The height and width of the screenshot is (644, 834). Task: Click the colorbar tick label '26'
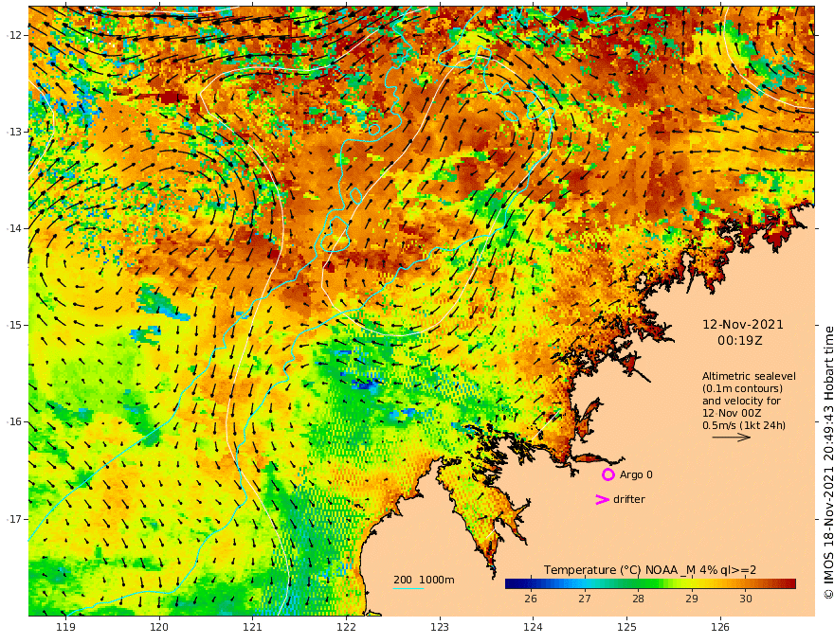coord(531,599)
